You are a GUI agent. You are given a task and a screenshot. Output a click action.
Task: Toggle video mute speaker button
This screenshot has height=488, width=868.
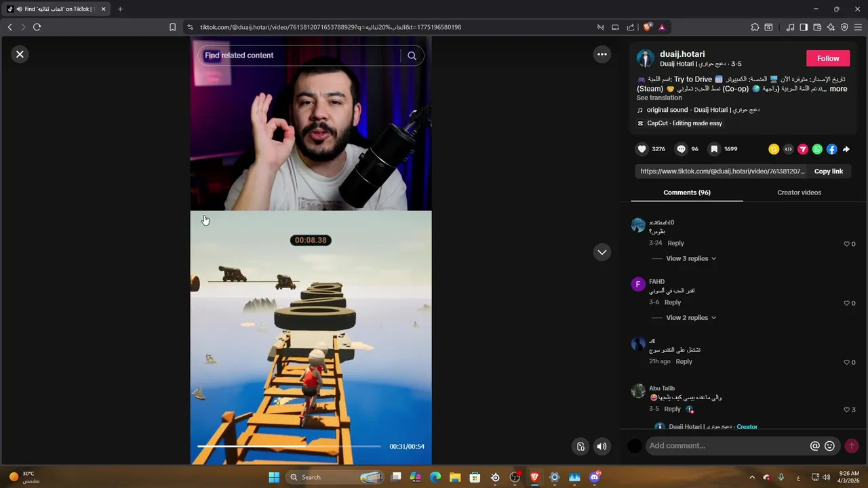pyautogui.click(x=601, y=446)
